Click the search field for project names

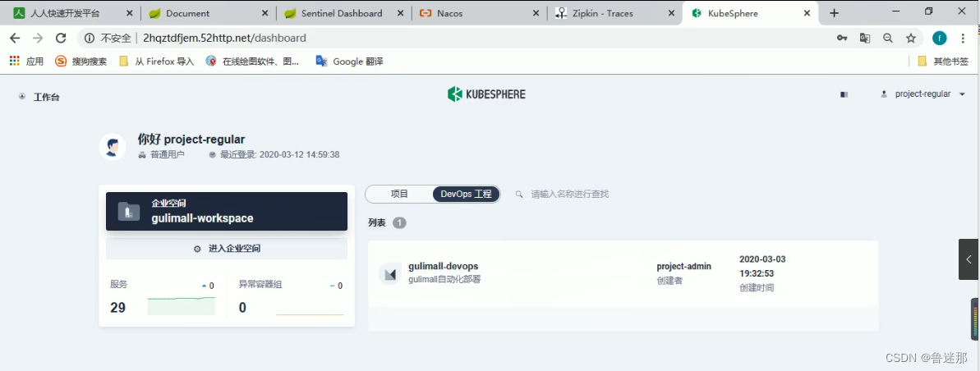(569, 195)
